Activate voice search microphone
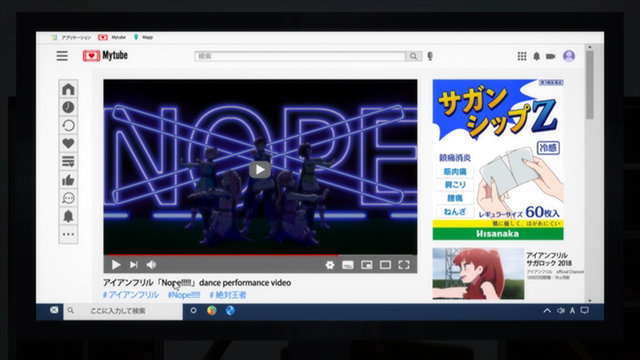 (x=430, y=56)
